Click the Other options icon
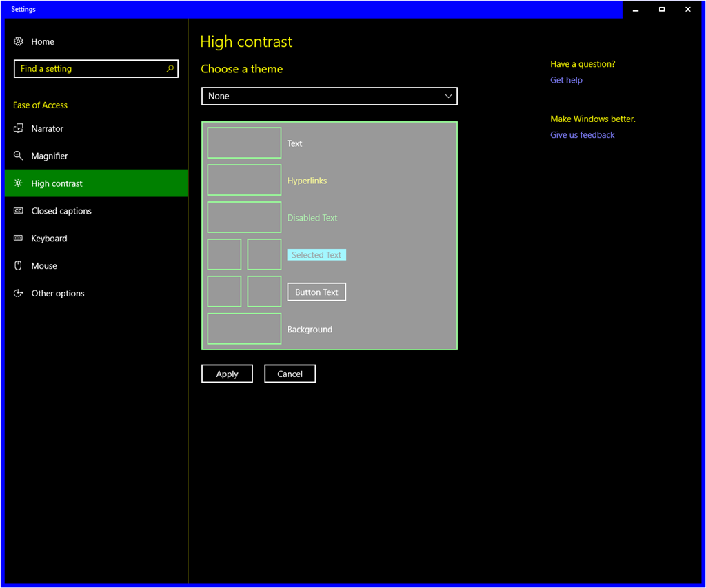 (18, 293)
